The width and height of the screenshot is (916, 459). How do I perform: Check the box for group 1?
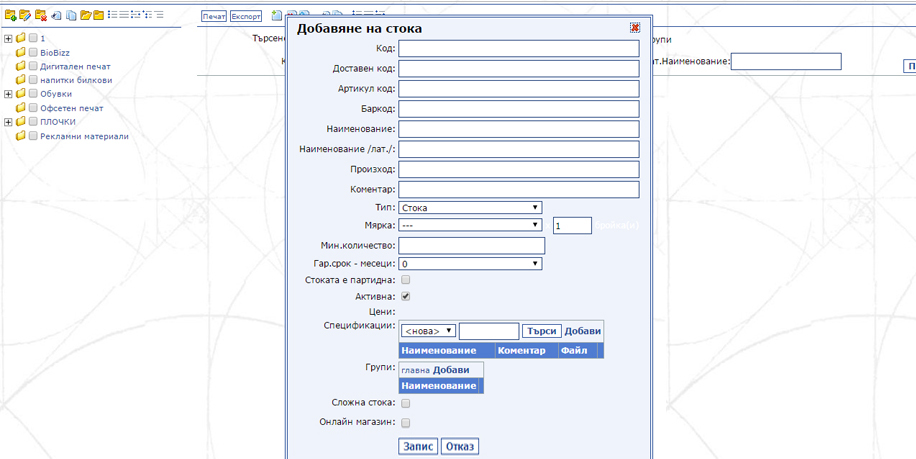(33, 38)
